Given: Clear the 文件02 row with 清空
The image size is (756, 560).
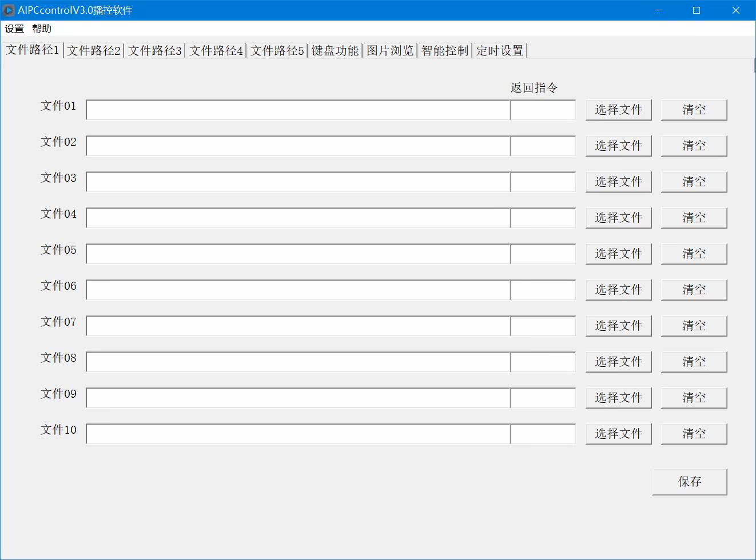Looking at the screenshot, I should click(694, 146).
